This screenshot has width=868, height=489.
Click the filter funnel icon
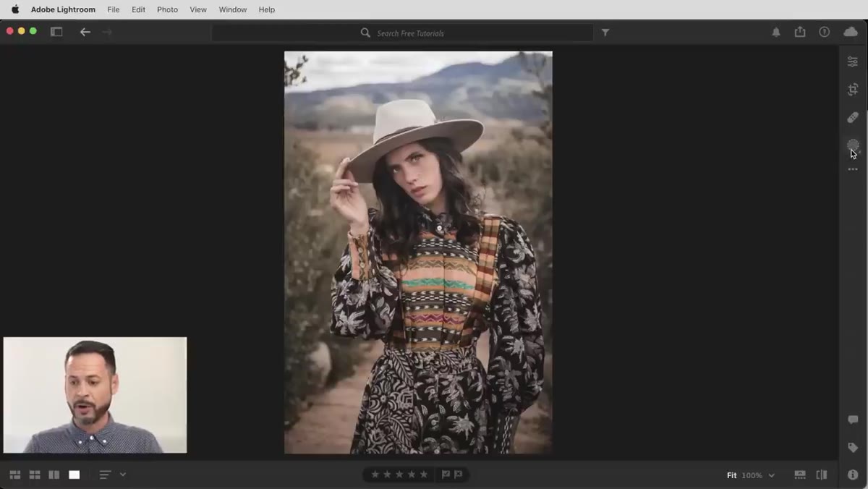pyautogui.click(x=605, y=33)
